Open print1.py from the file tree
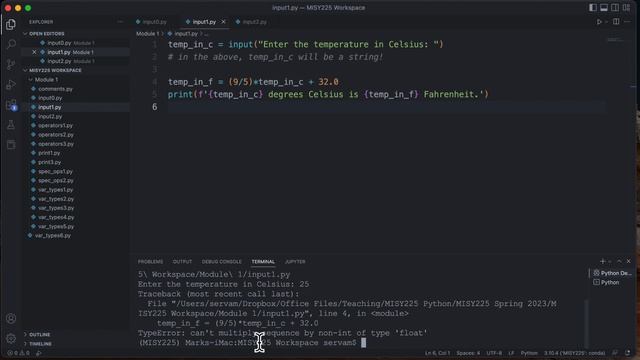 pyautogui.click(x=49, y=153)
